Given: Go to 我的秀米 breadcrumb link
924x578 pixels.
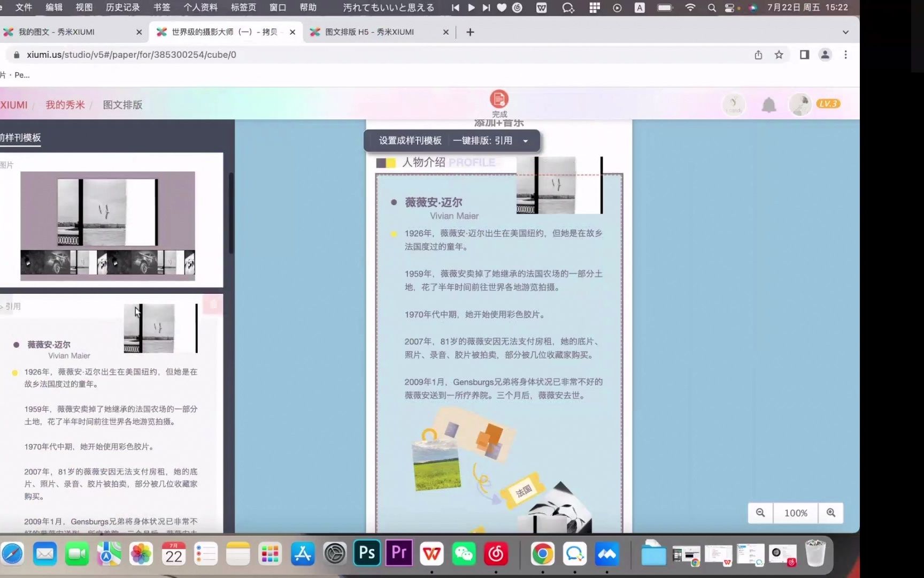Looking at the screenshot, I should (65, 105).
